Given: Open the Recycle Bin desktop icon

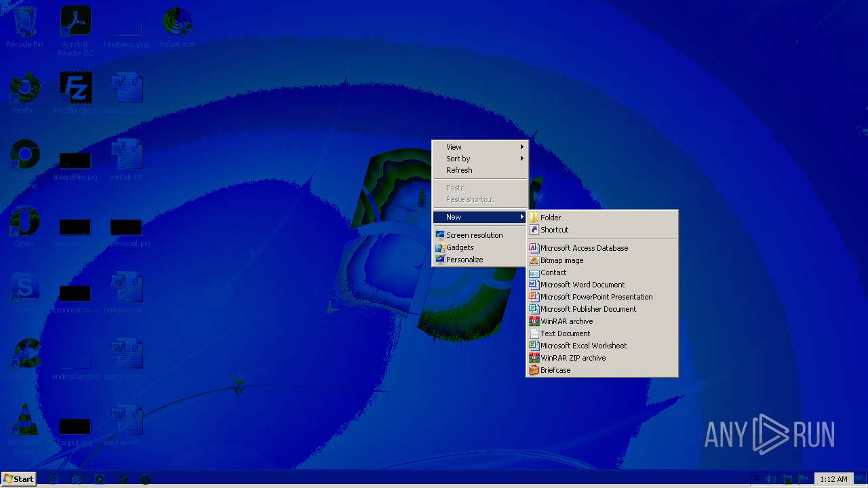Looking at the screenshot, I should point(24,27).
